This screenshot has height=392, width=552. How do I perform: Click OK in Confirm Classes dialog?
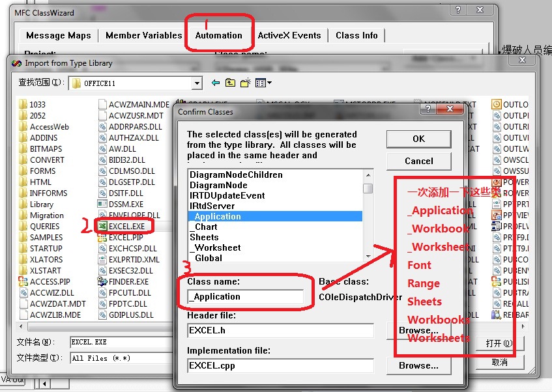click(x=418, y=139)
